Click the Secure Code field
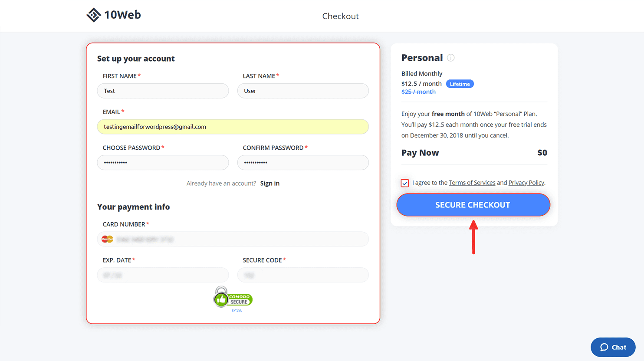 303,275
